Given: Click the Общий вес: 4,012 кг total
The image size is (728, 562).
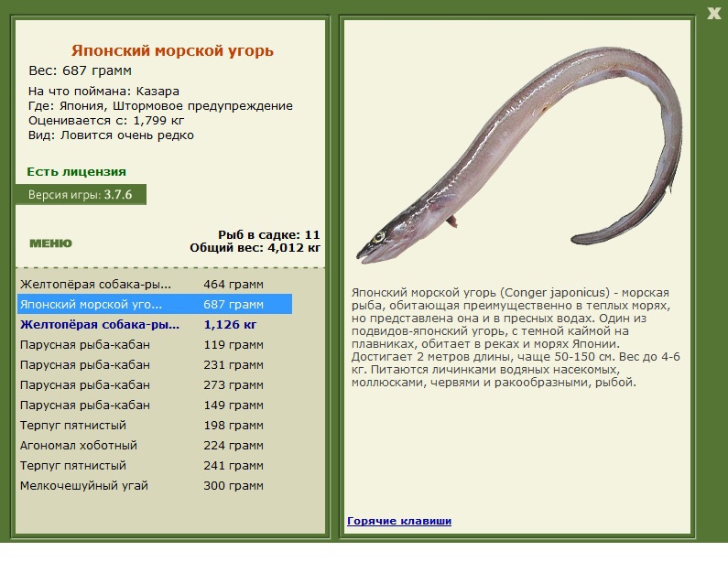Looking at the screenshot, I should pos(255,248).
